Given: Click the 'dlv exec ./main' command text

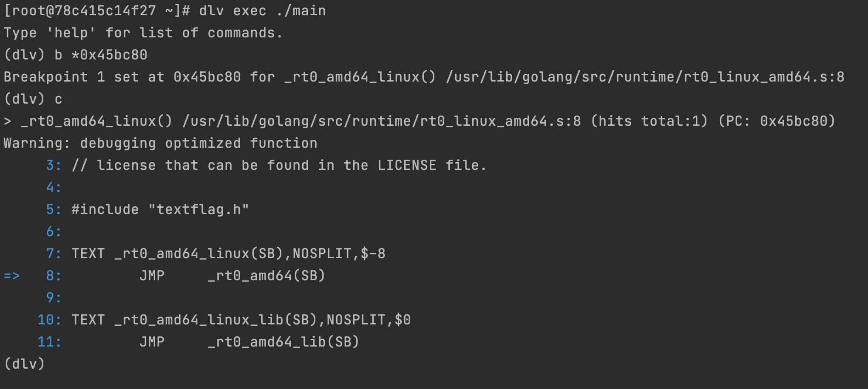Looking at the screenshot, I should 262,11.
